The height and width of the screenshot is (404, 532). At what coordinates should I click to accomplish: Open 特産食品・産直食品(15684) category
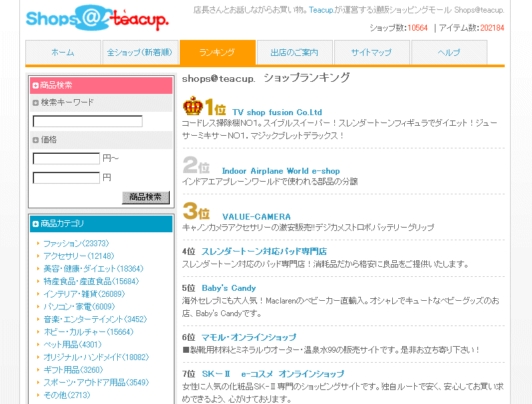(91, 282)
